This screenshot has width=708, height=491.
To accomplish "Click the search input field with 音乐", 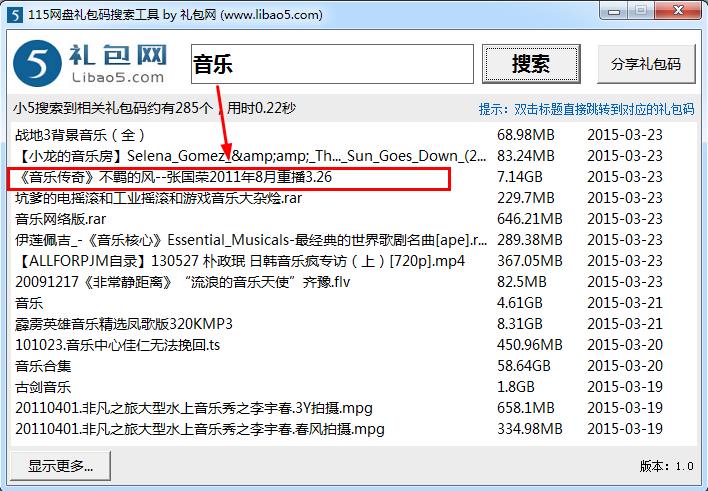I will pos(331,65).
